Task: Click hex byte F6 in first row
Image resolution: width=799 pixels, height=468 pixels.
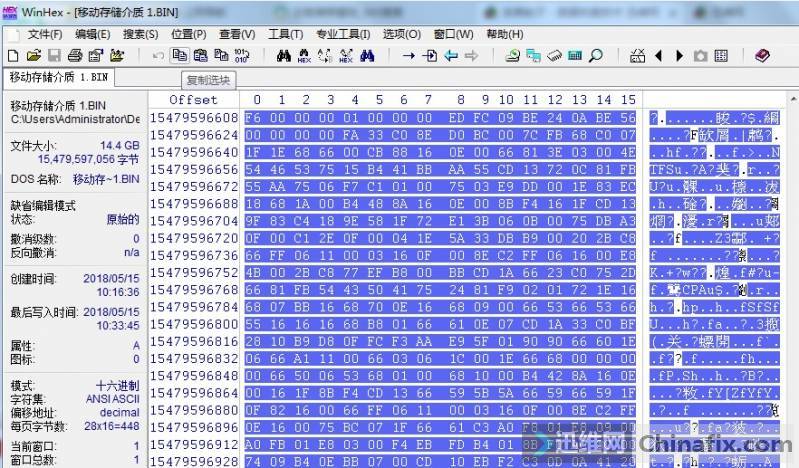Action: [252, 118]
